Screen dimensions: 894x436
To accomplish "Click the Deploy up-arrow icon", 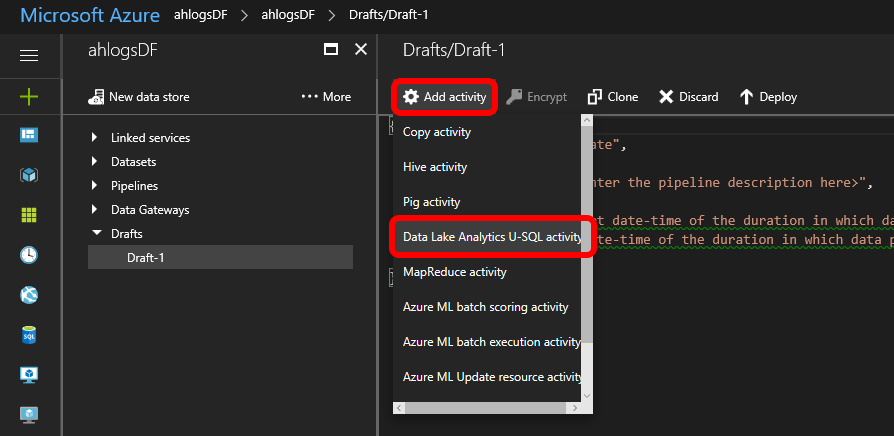I will pos(746,97).
